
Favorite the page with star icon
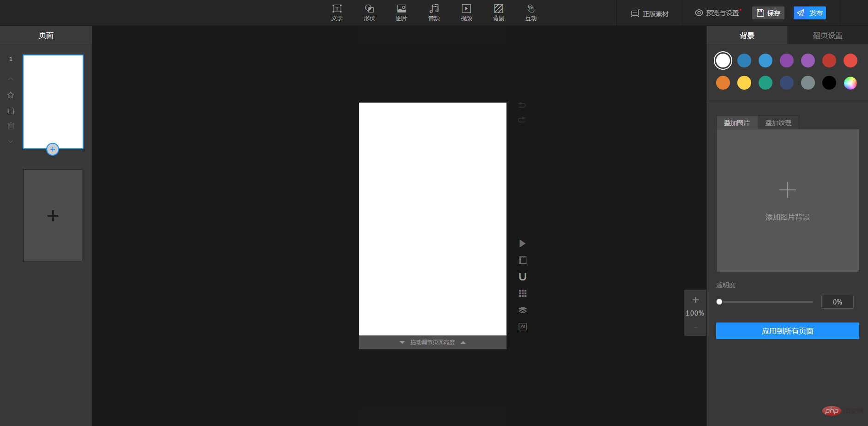(x=11, y=95)
